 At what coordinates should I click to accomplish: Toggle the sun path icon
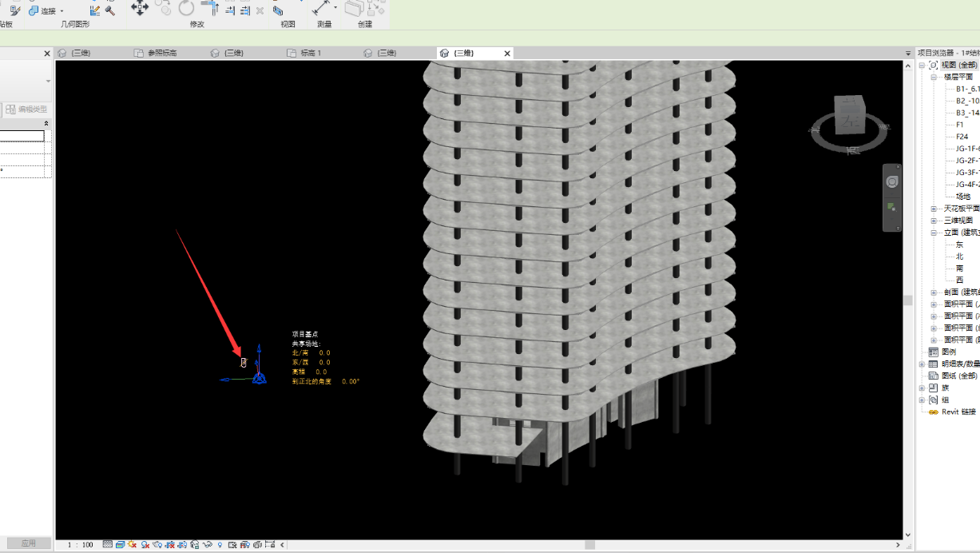pos(133,544)
